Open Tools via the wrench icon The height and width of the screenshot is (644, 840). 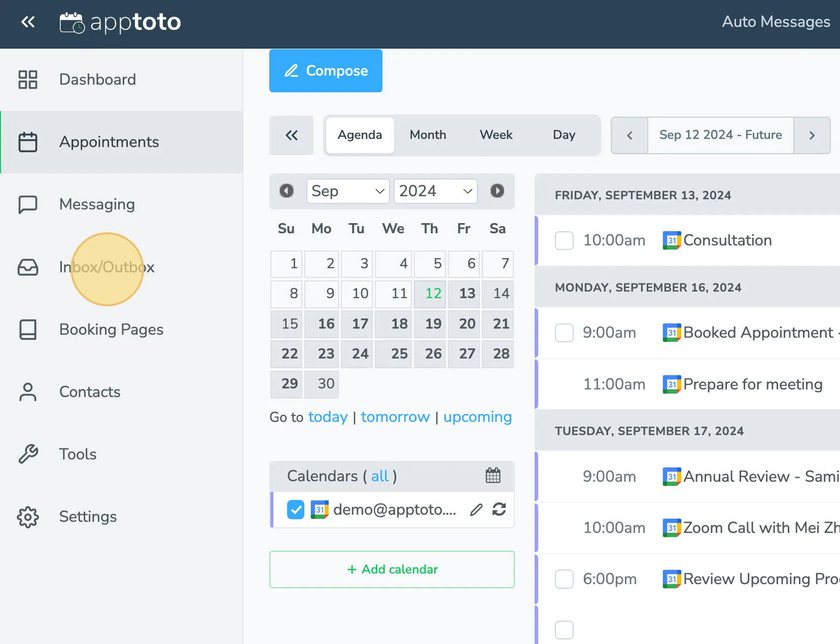28,454
